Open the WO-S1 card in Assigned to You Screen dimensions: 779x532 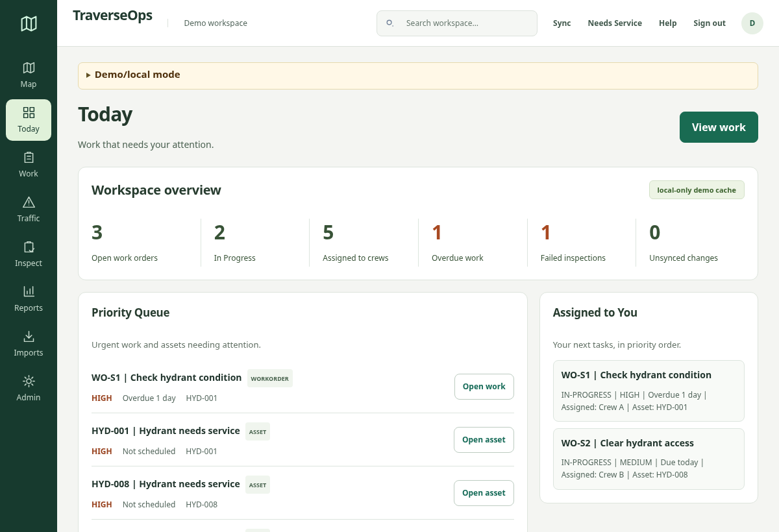pyautogui.click(x=649, y=391)
